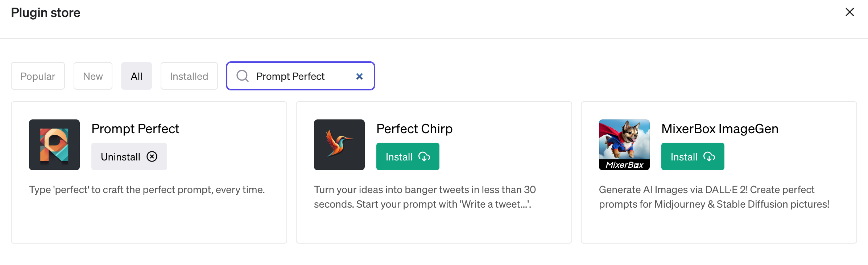Open the MixerBox ImageGen dog thumbnail
Viewport: 868px width, 265px height.
point(624,145)
